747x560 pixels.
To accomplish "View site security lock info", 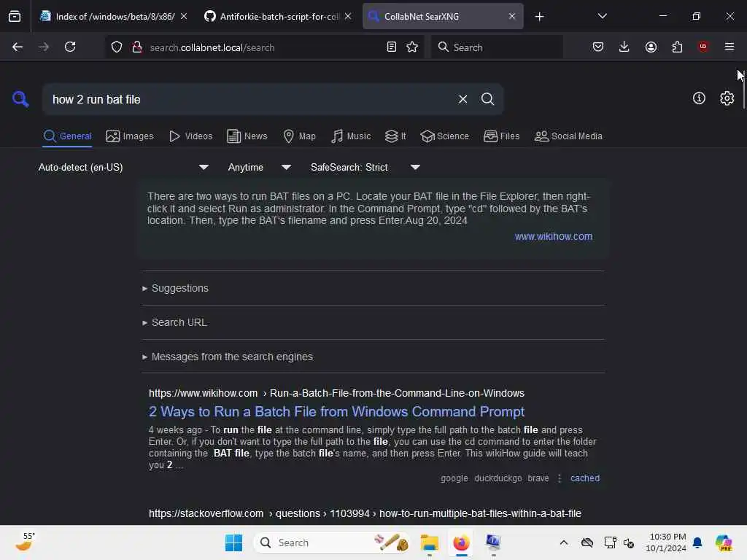I will tap(137, 47).
